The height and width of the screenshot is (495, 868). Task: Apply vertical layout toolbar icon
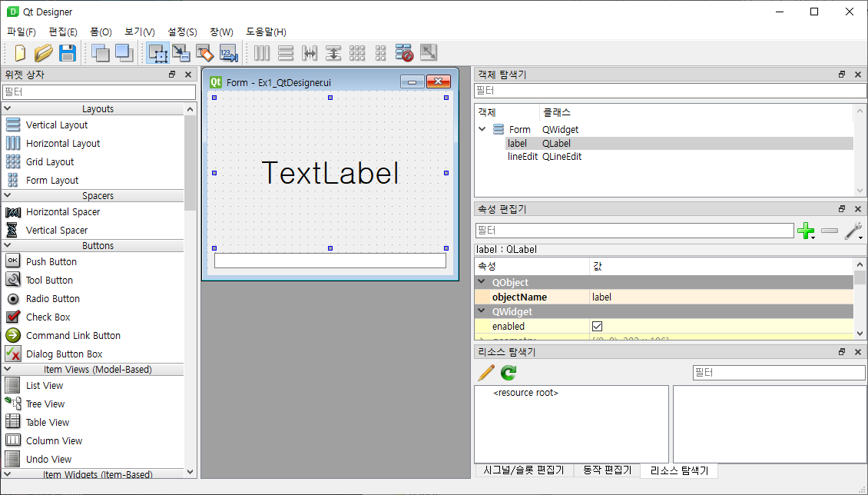(x=286, y=53)
